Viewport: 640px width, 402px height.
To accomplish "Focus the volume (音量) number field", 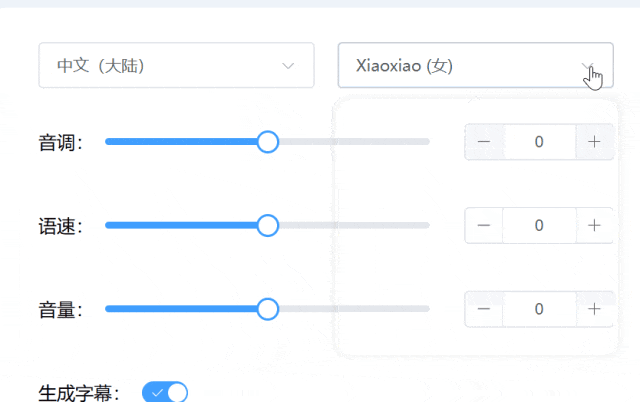I will (539, 309).
